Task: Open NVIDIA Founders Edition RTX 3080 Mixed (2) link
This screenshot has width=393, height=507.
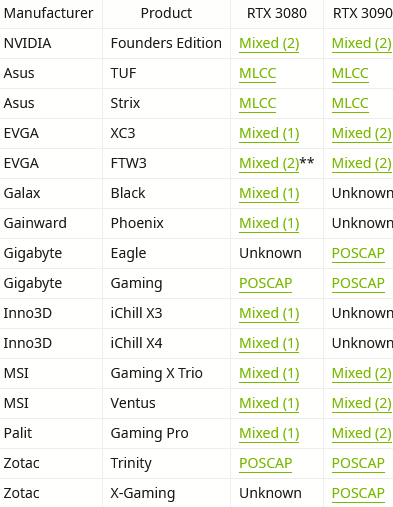Action: pyautogui.click(x=269, y=43)
